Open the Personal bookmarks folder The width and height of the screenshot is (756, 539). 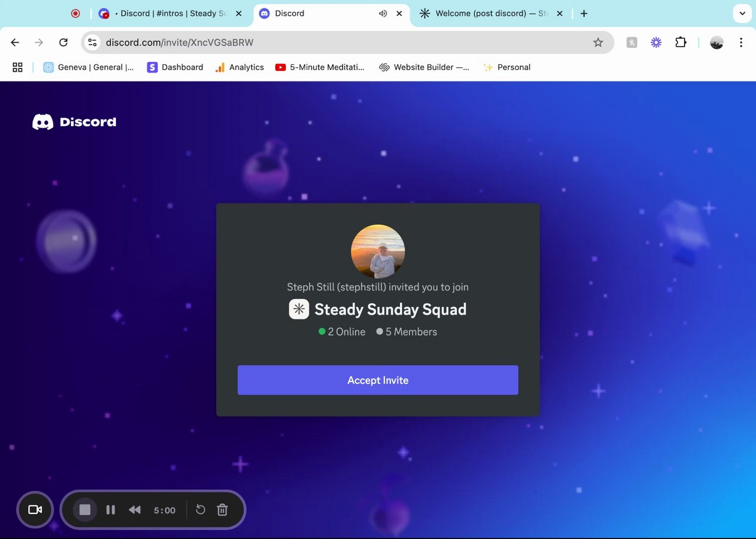(507, 67)
